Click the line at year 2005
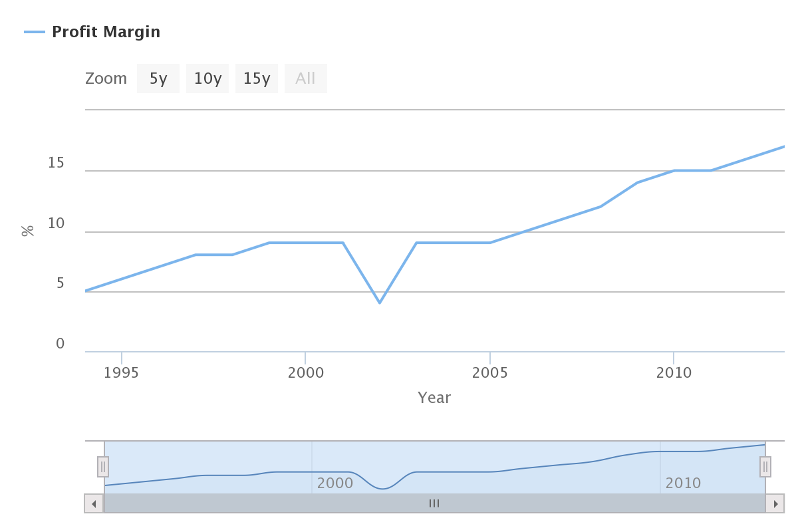 coord(490,243)
